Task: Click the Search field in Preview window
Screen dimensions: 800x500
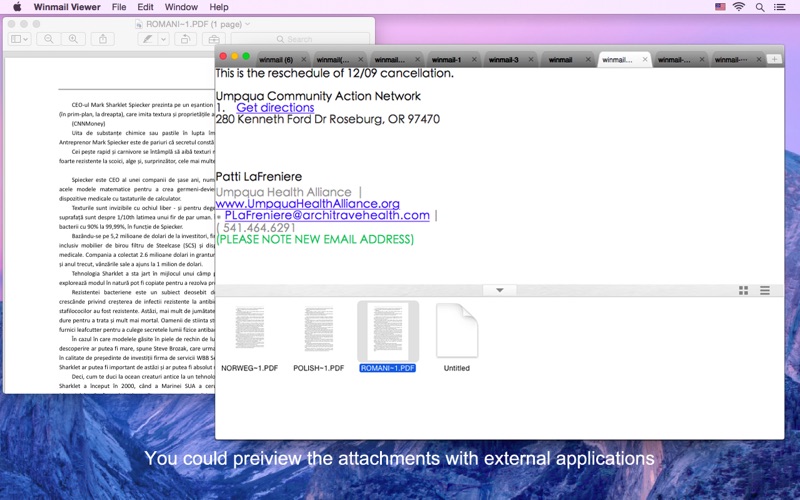Action: [300, 39]
